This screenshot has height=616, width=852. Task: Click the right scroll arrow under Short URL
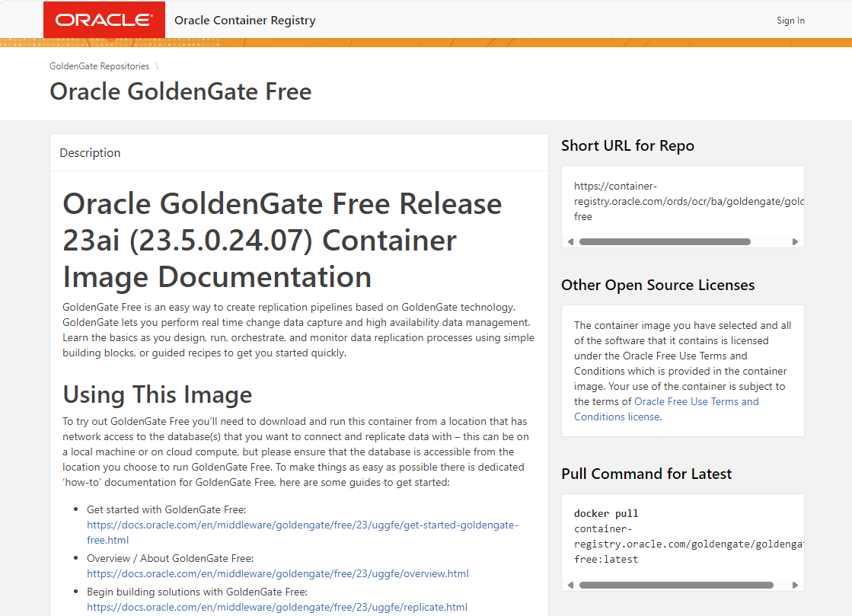pos(796,241)
